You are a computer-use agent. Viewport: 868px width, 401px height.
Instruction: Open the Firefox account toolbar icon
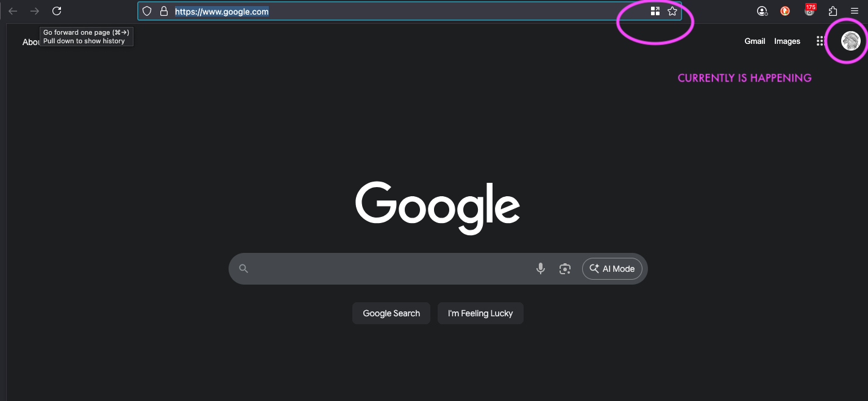[x=762, y=11]
